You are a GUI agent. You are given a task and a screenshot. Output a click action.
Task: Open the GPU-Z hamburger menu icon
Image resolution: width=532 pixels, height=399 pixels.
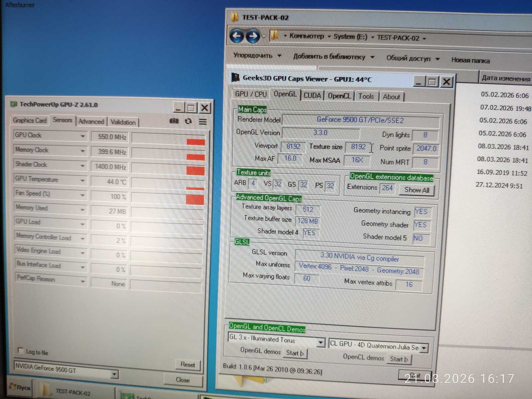[203, 122]
